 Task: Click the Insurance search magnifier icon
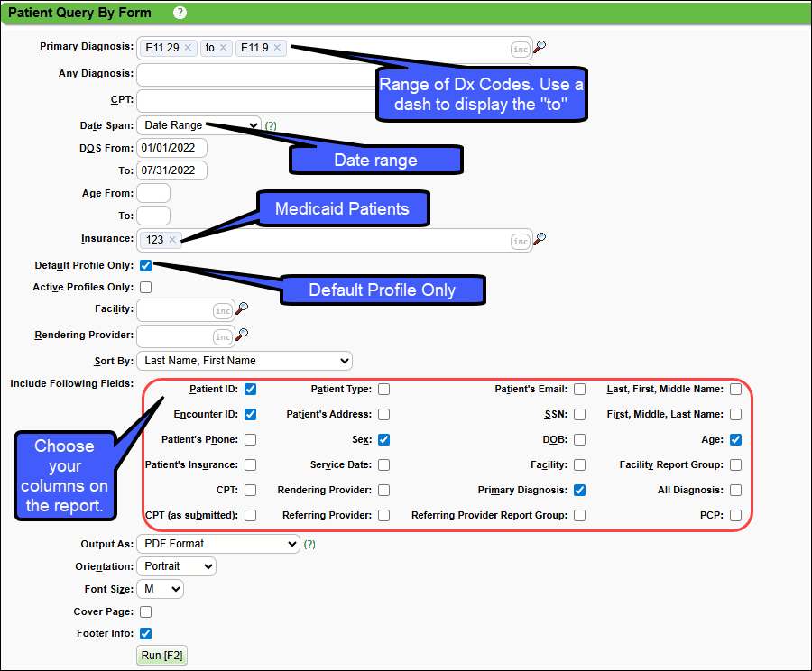[x=540, y=239]
